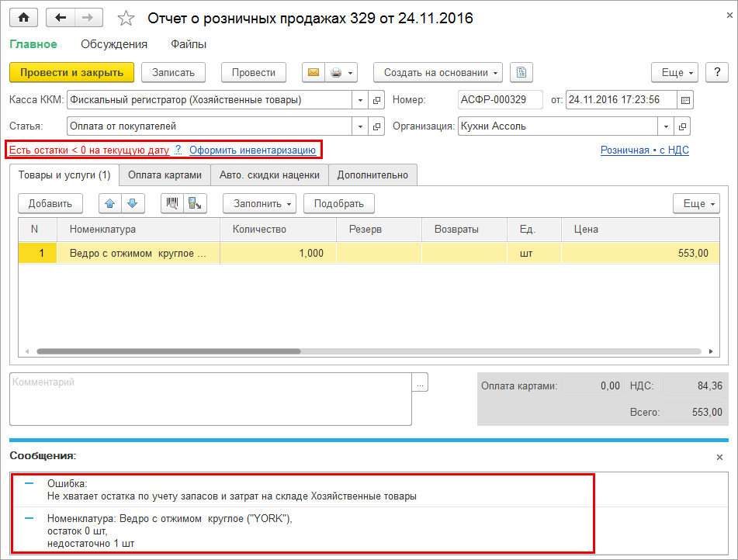Select Товары и услуги (1) tab

pos(64,175)
